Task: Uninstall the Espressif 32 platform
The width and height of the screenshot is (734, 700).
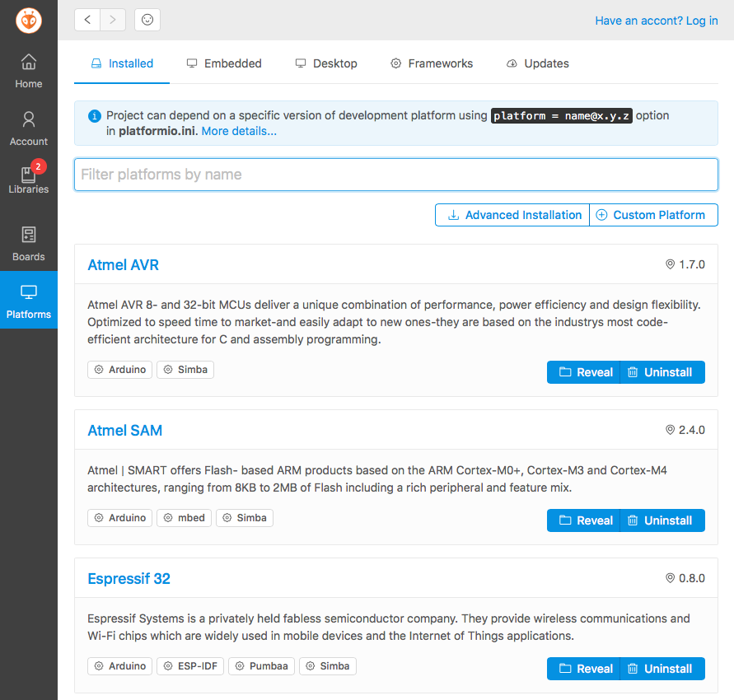Action: coord(662,669)
